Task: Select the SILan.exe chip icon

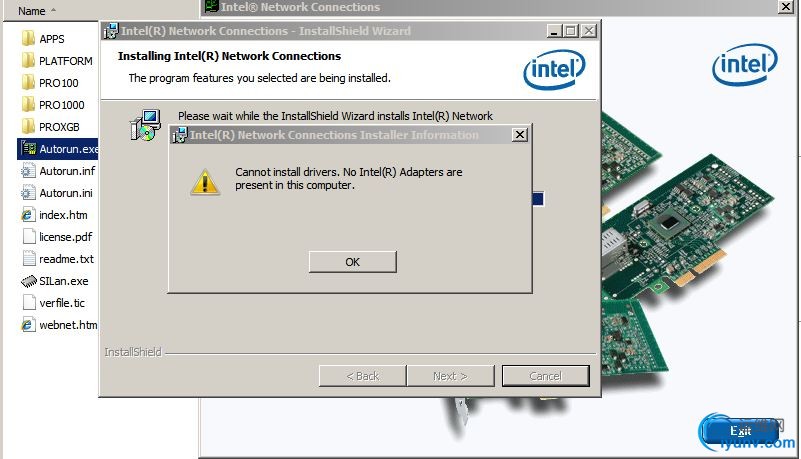Action: tap(28, 281)
